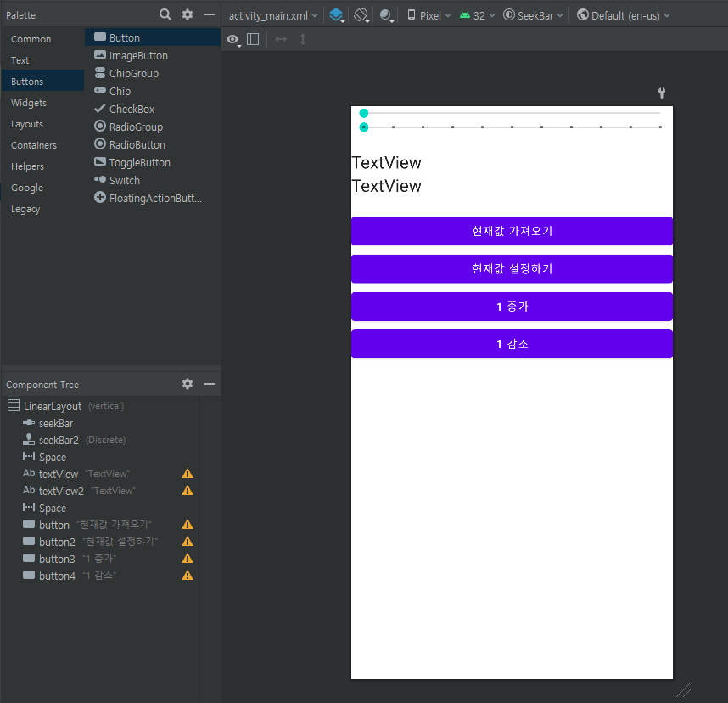This screenshot has width=728, height=703.
Task: Click the 1 증가 preview button
Action: pos(512,307)
